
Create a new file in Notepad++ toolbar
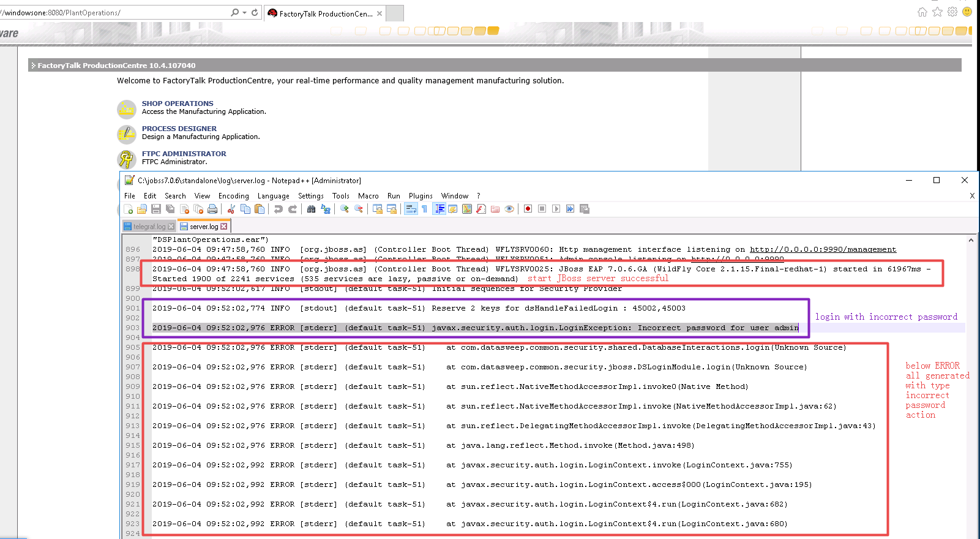point(128,209)
